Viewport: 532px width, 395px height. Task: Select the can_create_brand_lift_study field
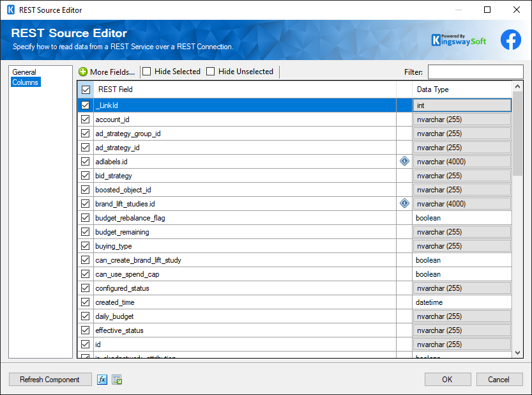(x=138, y=260)
